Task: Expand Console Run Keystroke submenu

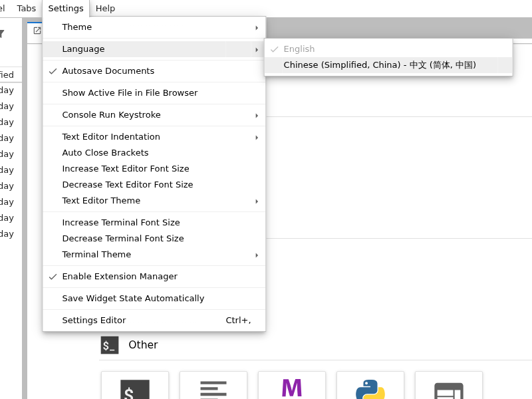Action: point(154,115)
